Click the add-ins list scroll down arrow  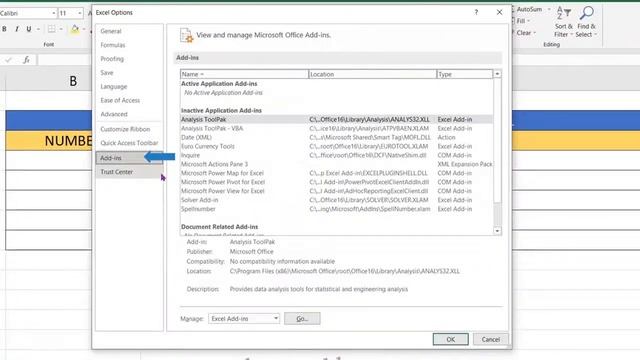click(497, 231)
